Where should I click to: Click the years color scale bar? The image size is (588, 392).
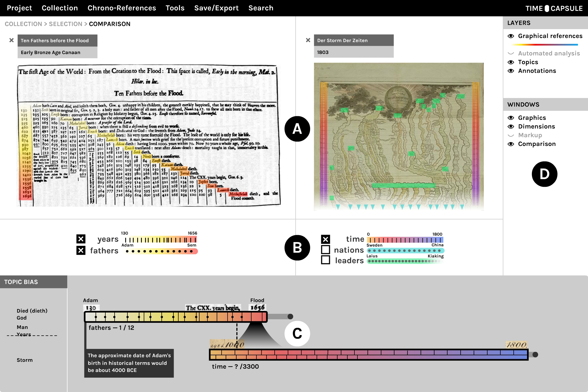tap(161, 240)
